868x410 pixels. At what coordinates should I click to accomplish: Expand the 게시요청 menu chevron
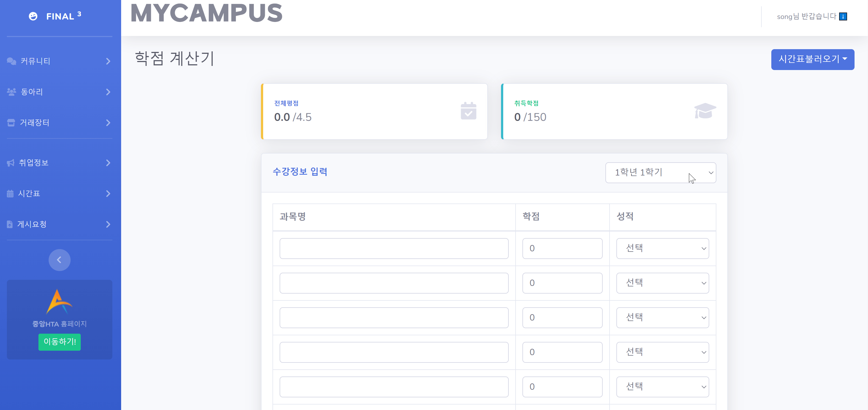(x=108, y=224)
